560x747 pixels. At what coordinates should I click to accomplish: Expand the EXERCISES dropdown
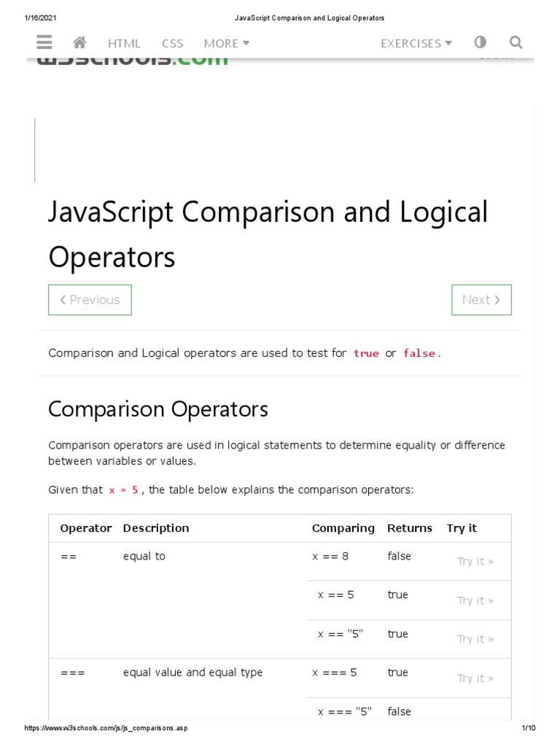coord(416,44)
